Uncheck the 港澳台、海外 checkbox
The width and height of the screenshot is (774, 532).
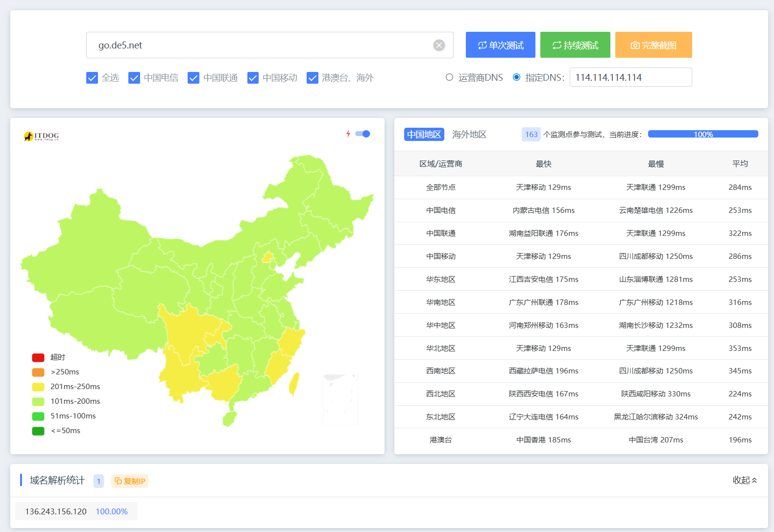tap(313, 78)
